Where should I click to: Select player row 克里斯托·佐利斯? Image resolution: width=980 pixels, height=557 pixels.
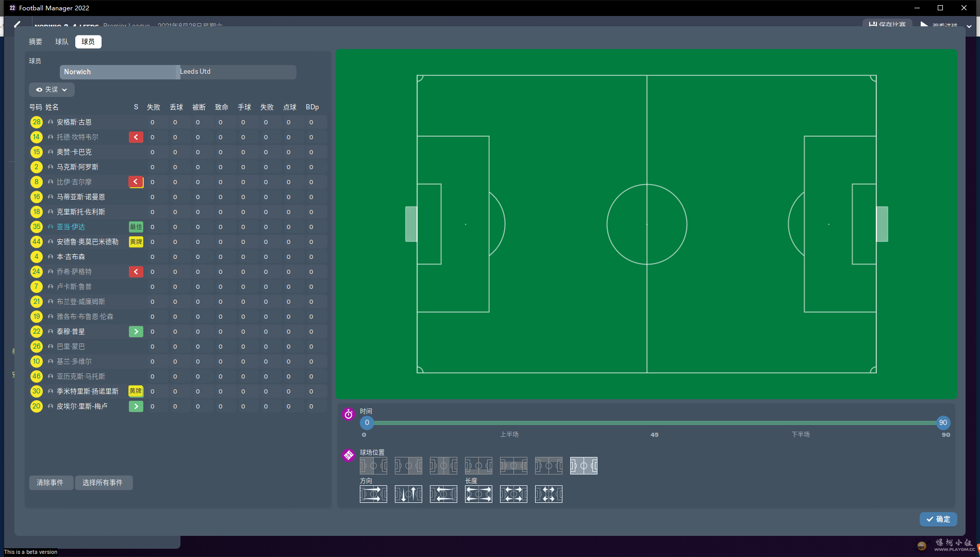[x=178, y=212]
